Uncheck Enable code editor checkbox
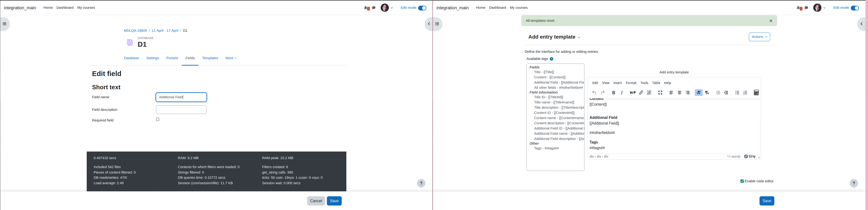The width and height of the screenshot is (868, 210). click(x=742, y=181)
